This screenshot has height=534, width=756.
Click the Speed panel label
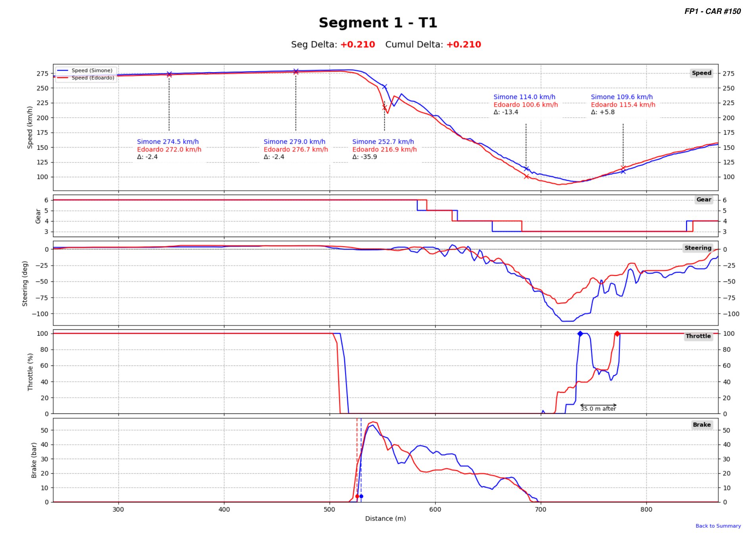coord(701,73)
